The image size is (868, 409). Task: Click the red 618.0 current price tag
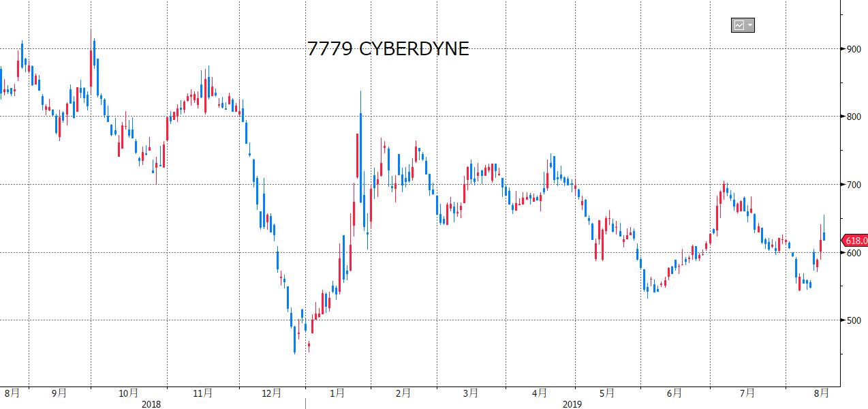tap(855, 241)
